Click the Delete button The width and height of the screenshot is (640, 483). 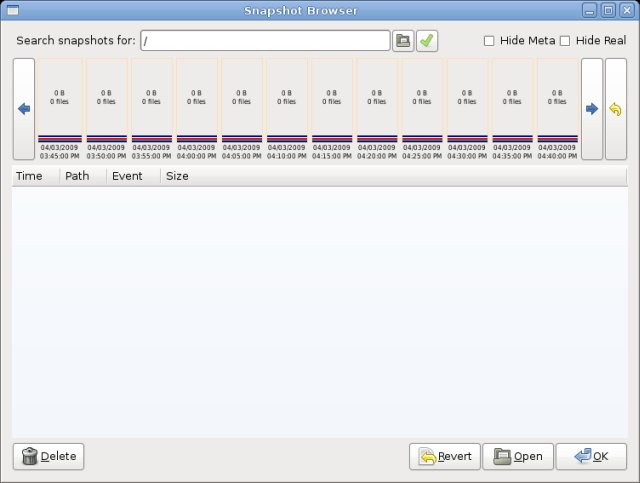click(49, 456)
